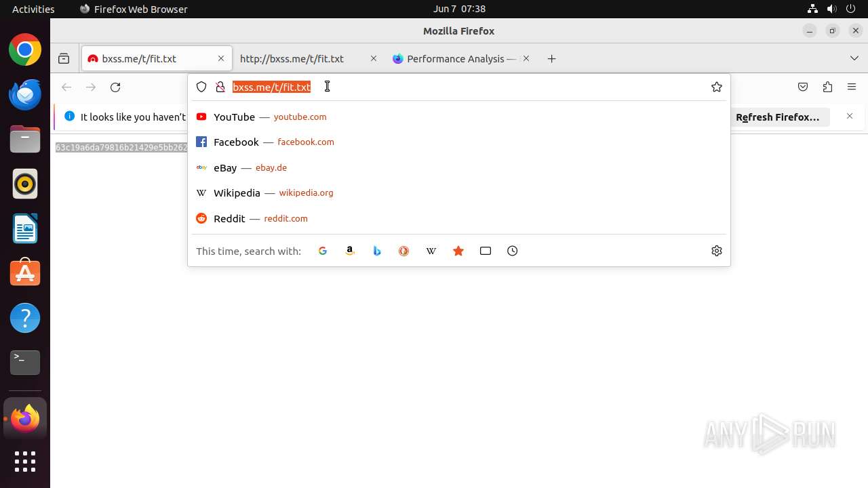Click the URL text in address bar
The width and height of the screenshot is (868, 488).
click(x=272, y=87)
